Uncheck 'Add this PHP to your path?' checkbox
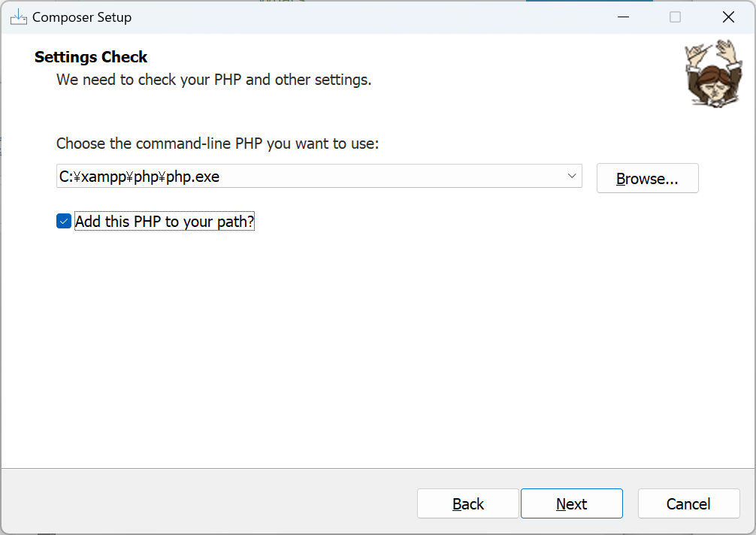The image size is (756, 535). (64, 221)
